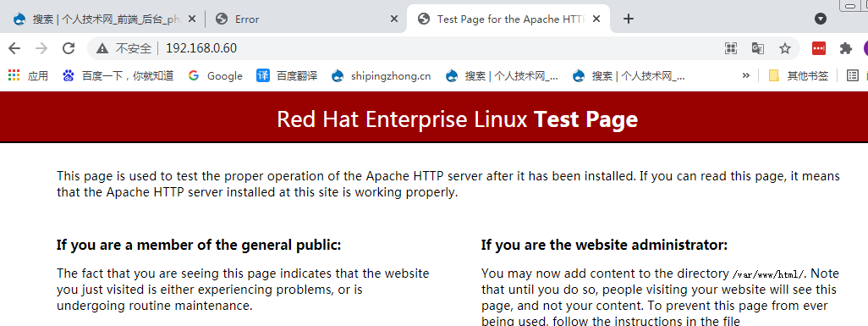868x326 pixels.
Task: Open the Baidu bookmark
Action: [118, 75]
